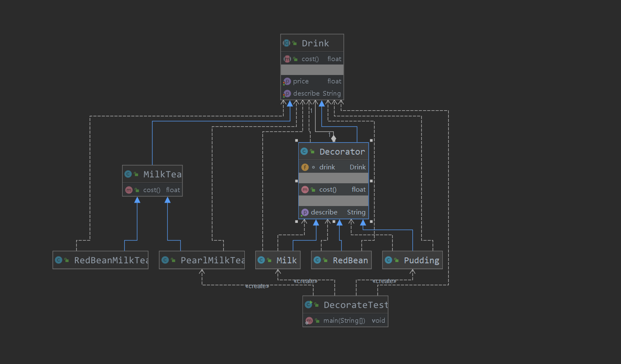Click «create» label near Milk arrow
This screenshot has width=621, height=364.
pyautogui.click(x=305, y=281)
